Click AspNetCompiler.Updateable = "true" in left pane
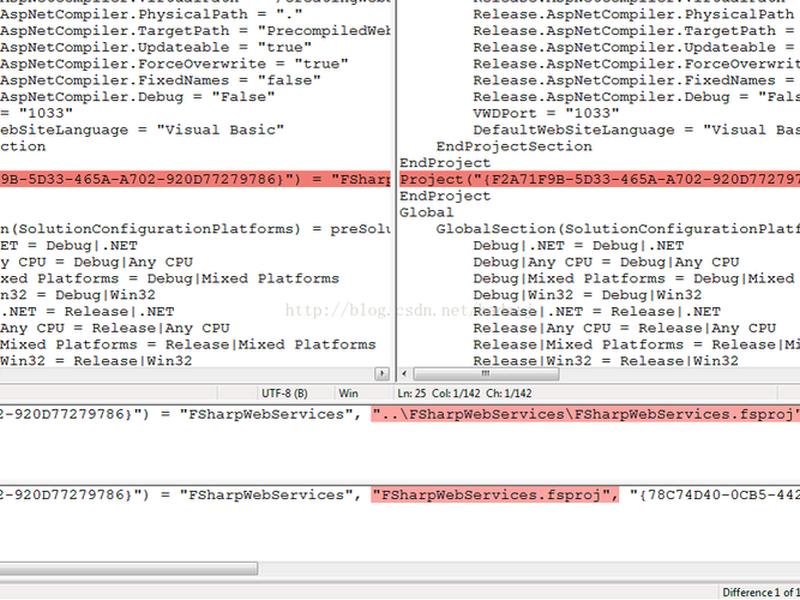This screenshot has width=800, height=600. click(x=156, y=47)
